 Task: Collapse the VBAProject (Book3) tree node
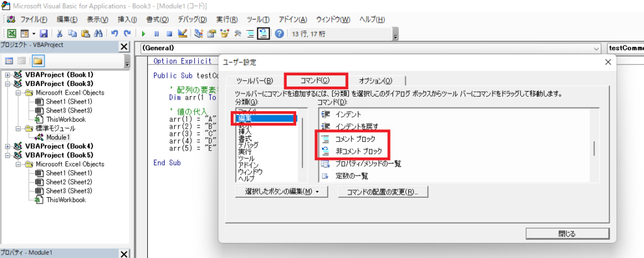[8, 83]
